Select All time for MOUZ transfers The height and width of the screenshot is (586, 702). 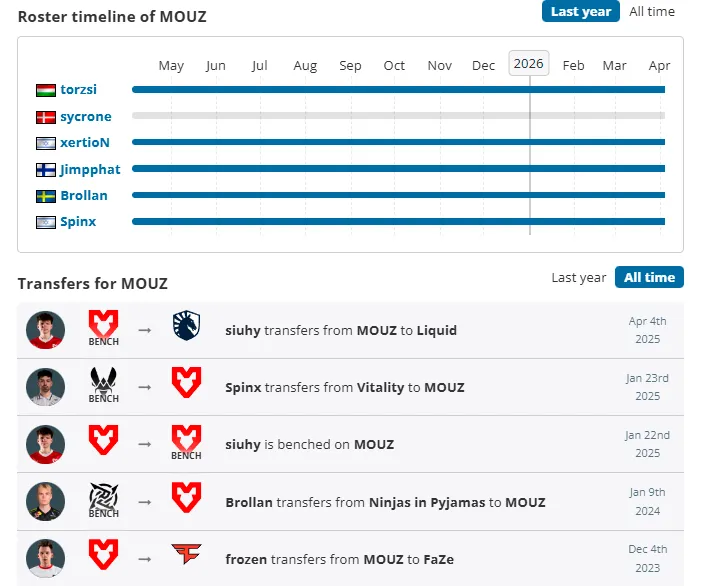(x=649, y=277)
